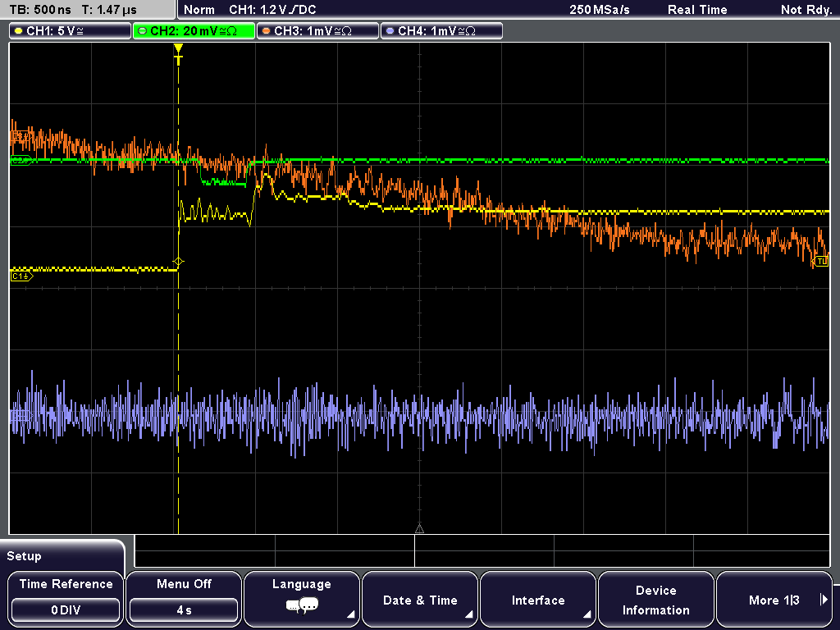Click the TB: 500 ns timebase readout
This screenshot has height=630, width=840.
[41, 10]
